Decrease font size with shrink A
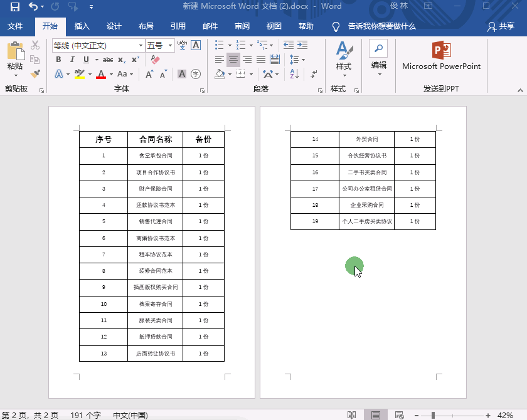527x420 pixels. (x=163, y=74)
